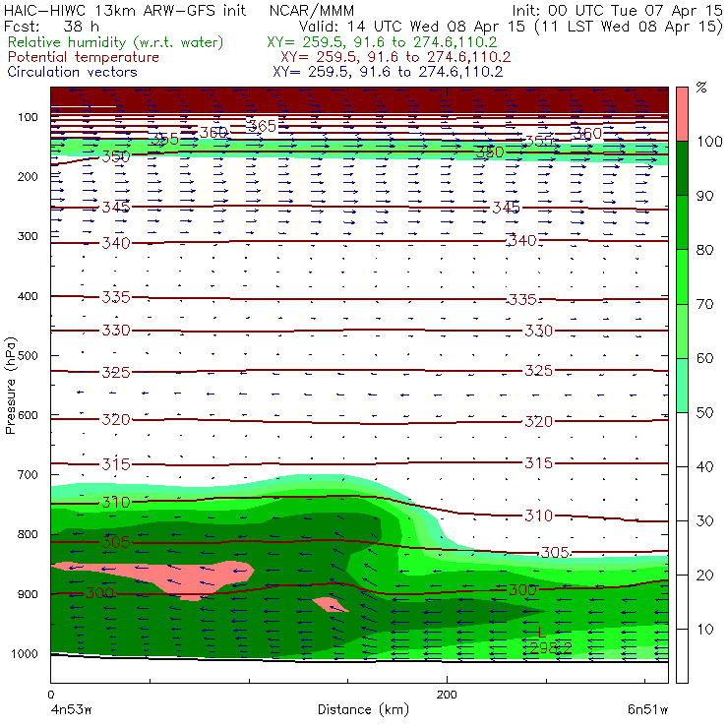Click the dark red layer along the plot's upper edge
This screenshot has width=728, height=728.
pyautogui.click(x=359, y=99)
